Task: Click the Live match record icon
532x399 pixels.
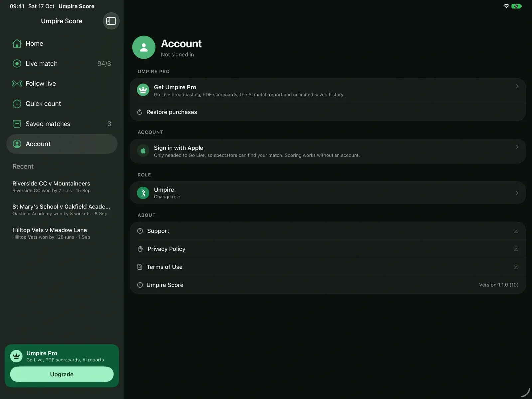Action: pyautogui.click(x=17, y=64)
